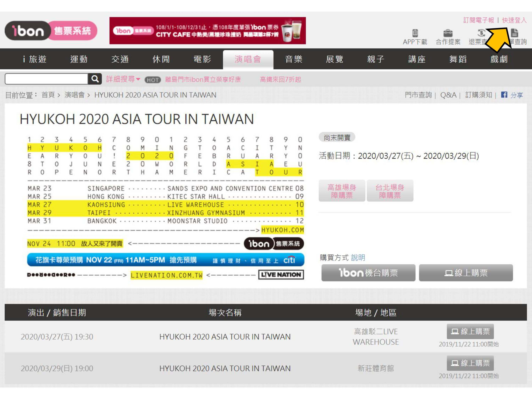Viewport: 532px width, 399px height.
Task: Click the order query document icon
Action: click(x=514, y=33)
